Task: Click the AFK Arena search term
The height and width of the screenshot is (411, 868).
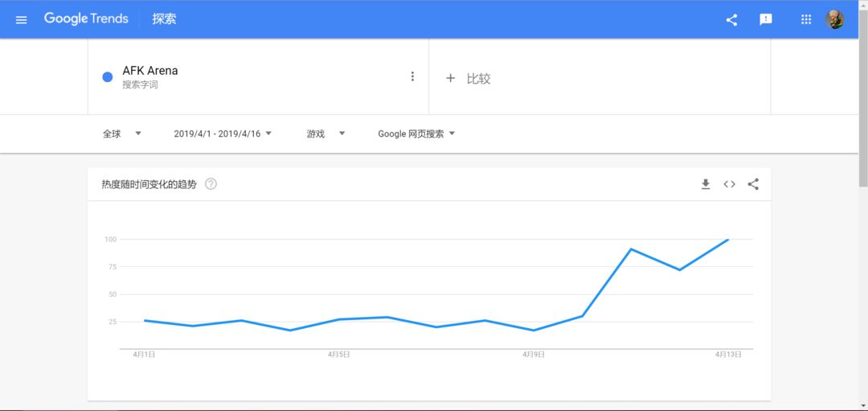Action: 150,71
